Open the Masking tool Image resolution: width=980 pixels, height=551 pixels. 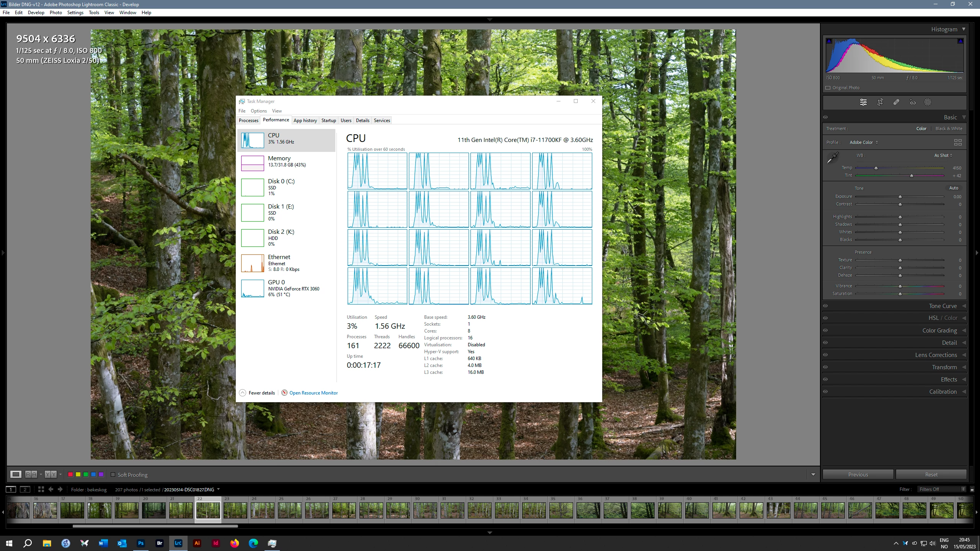click(928, 102)
